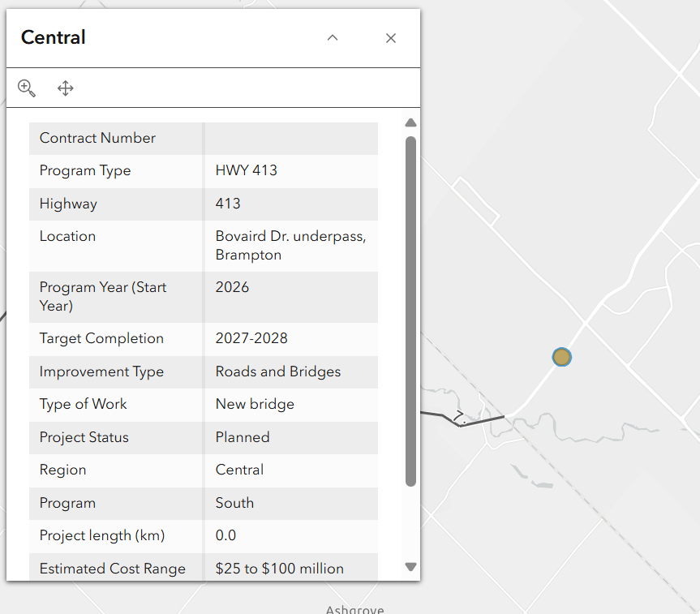Select the "2027-2028" target completion value
The height and width of the screenshot is (614, 700).
(x=251, y=338)
